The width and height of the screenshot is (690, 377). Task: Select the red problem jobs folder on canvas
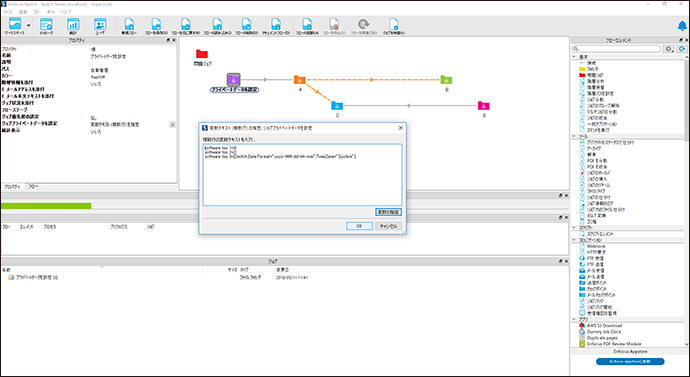[202, 54]
